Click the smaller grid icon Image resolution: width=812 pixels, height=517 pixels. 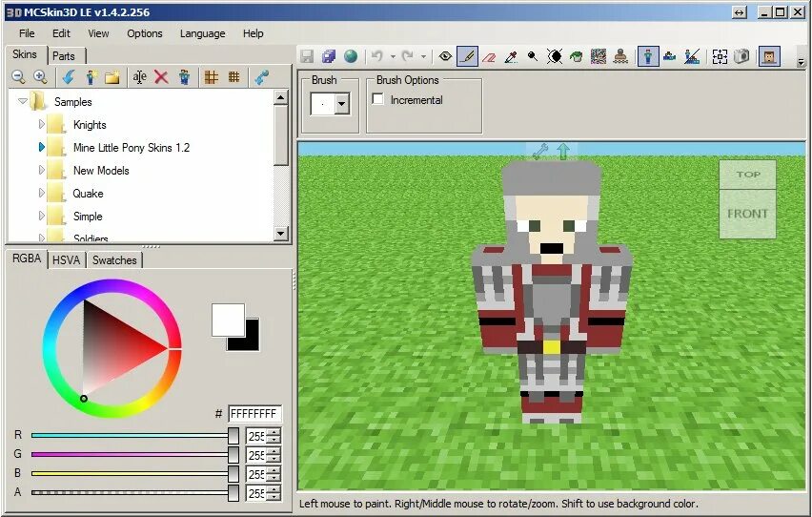pyautogui.click(x=234, y=77)
